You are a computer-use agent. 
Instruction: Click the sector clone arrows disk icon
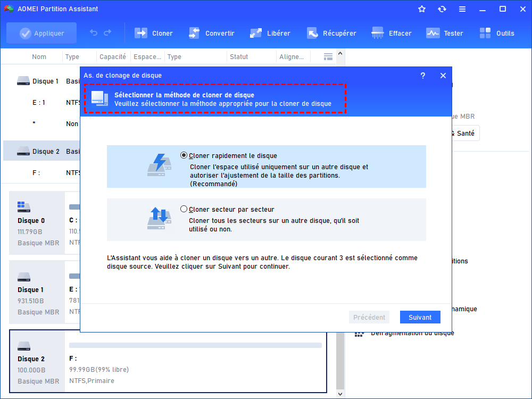[x=160, y=218]
